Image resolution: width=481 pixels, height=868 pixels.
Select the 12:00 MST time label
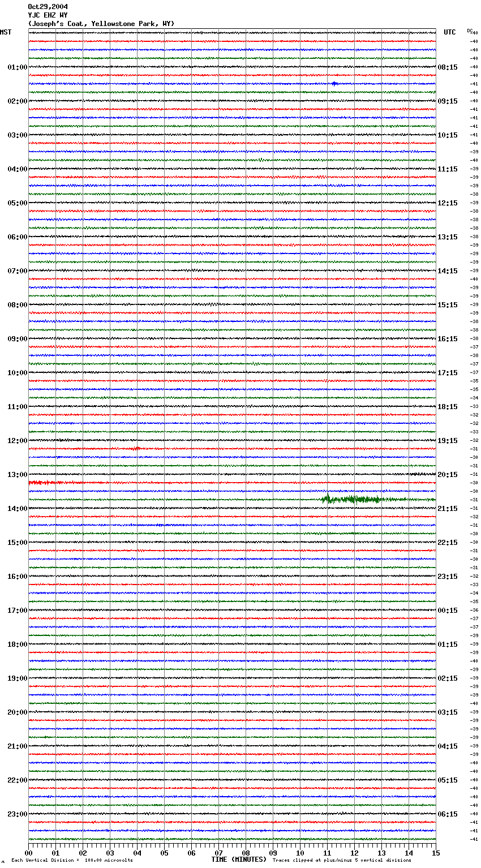18,441
